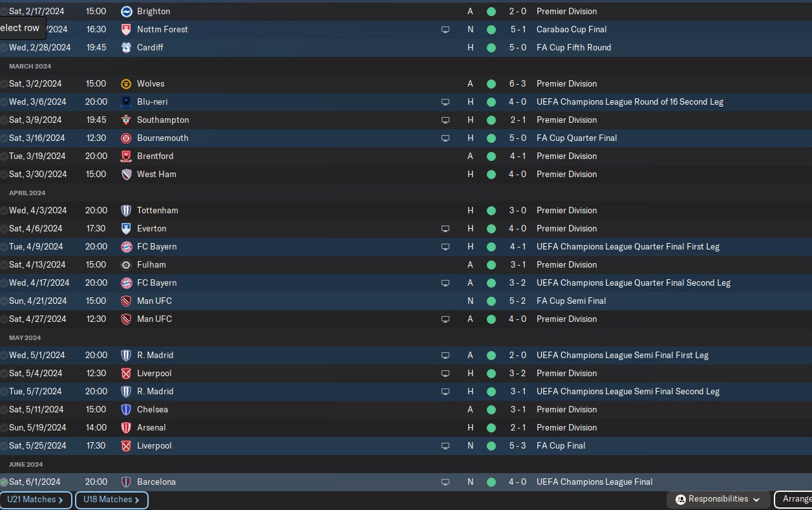Click the Tottenham club badge
This screenshot has height=510, width=812.
tap(126, 210)
